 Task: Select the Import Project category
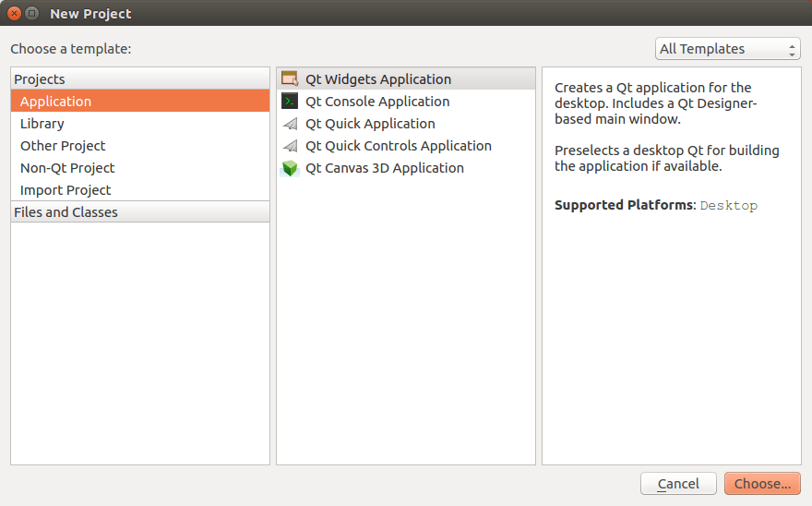click(x=140, y=190)
